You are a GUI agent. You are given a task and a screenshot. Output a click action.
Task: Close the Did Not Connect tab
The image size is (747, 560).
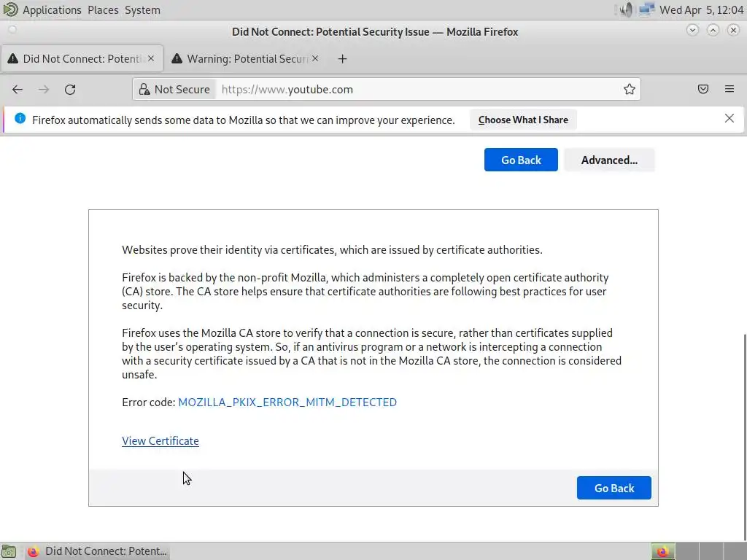[x=151, y=58]
